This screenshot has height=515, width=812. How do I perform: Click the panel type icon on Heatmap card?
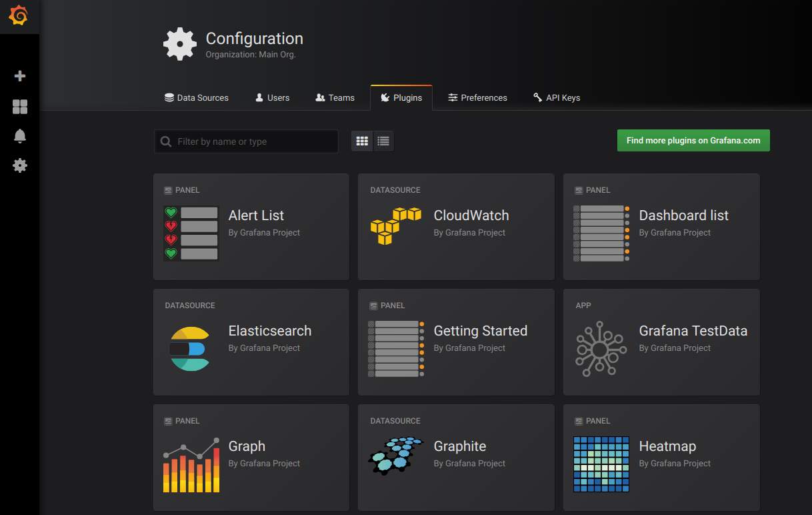click(x=579, y=421)
